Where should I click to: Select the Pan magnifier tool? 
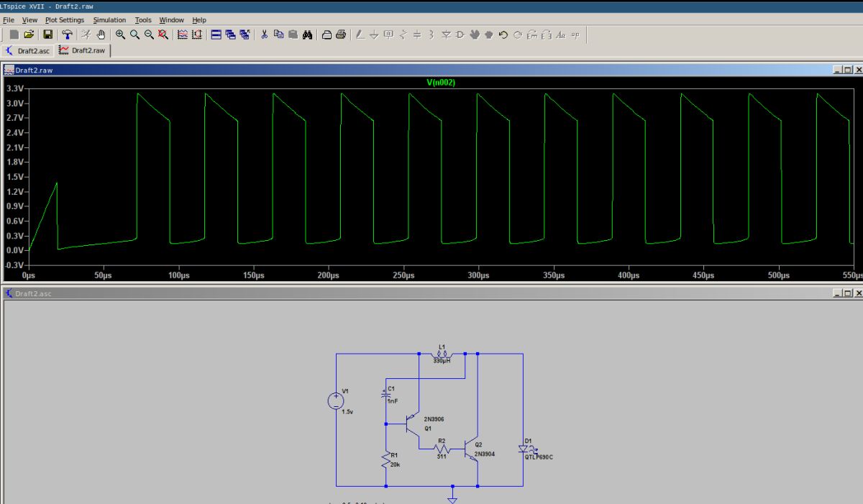tap(134, 35)
